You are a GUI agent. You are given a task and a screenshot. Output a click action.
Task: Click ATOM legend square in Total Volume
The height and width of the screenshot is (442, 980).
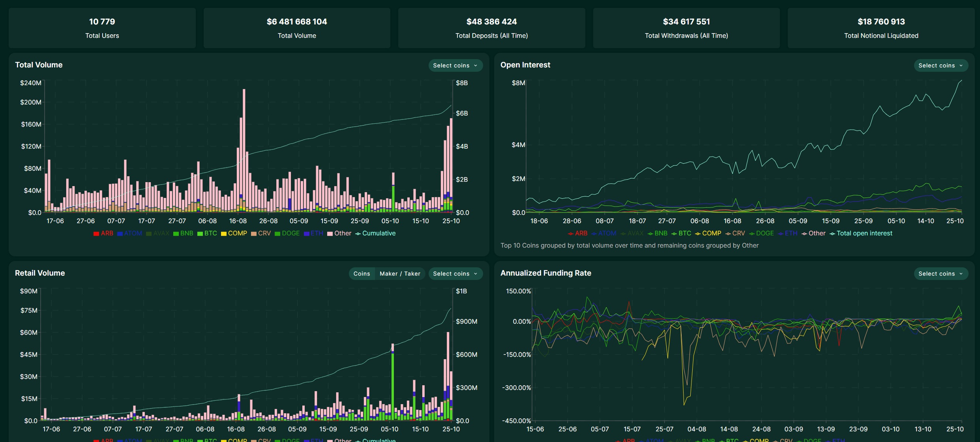point(120,234)
